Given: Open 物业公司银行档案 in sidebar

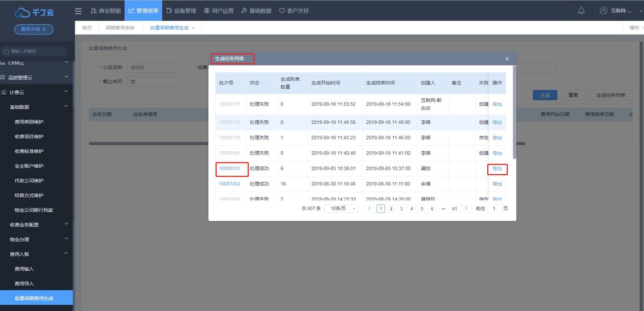Looking at the screenshot, I should (x=33, y=210).
